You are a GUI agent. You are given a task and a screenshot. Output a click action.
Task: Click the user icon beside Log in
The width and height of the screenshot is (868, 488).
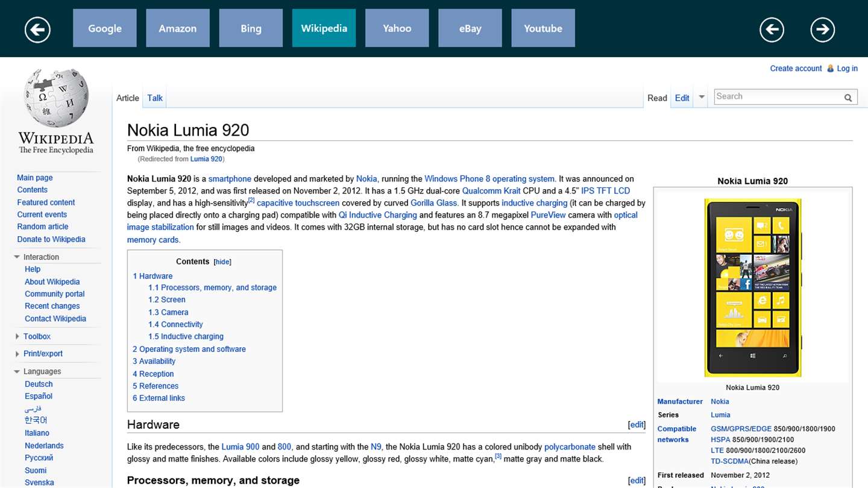(831, 69)
